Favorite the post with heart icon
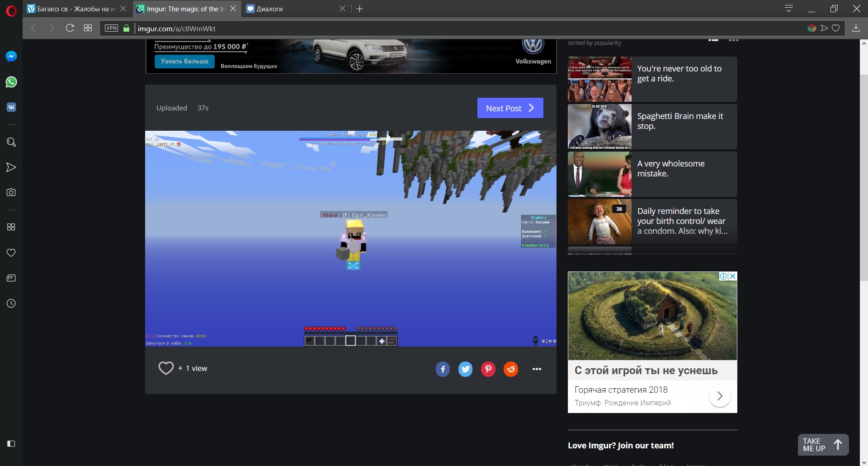 click(x=166, y=368)
